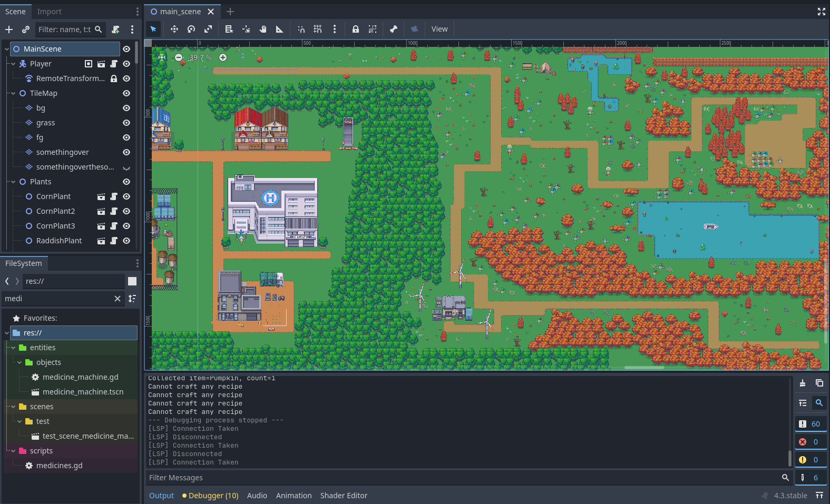
Task: Add a new node with plus icon
Action: tap(9, 29)
